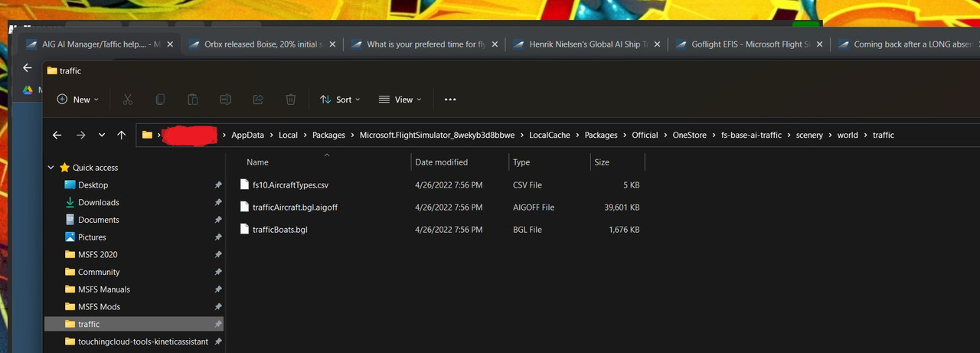
Task: Open MSFS Mods folder in sidebar
Action: (99, 306)
